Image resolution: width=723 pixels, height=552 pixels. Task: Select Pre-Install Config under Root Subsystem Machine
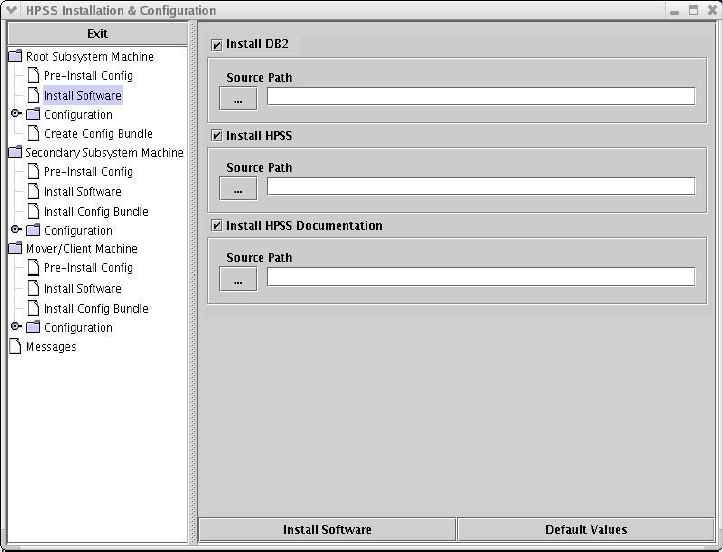[x=88, y=76]
